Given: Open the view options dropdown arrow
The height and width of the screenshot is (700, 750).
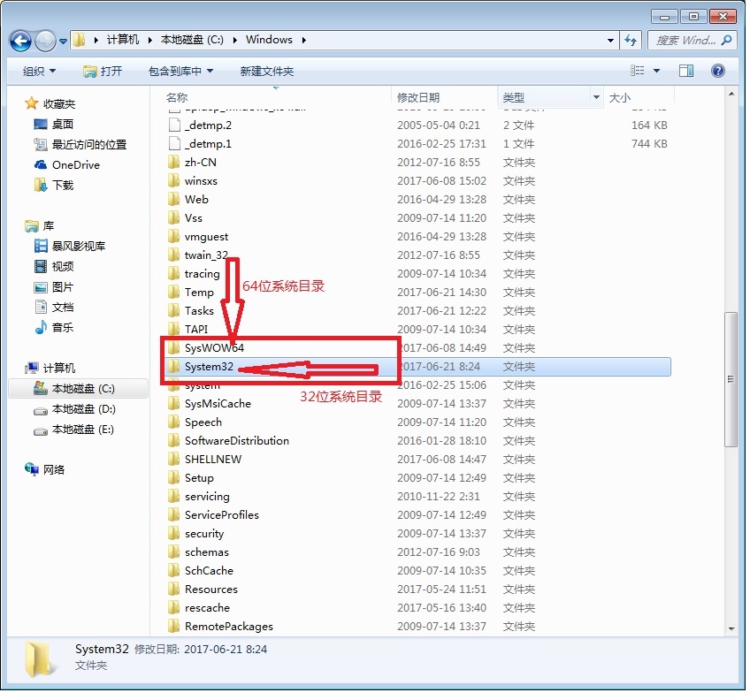Looking at the screenshot, I should (656, 71).
